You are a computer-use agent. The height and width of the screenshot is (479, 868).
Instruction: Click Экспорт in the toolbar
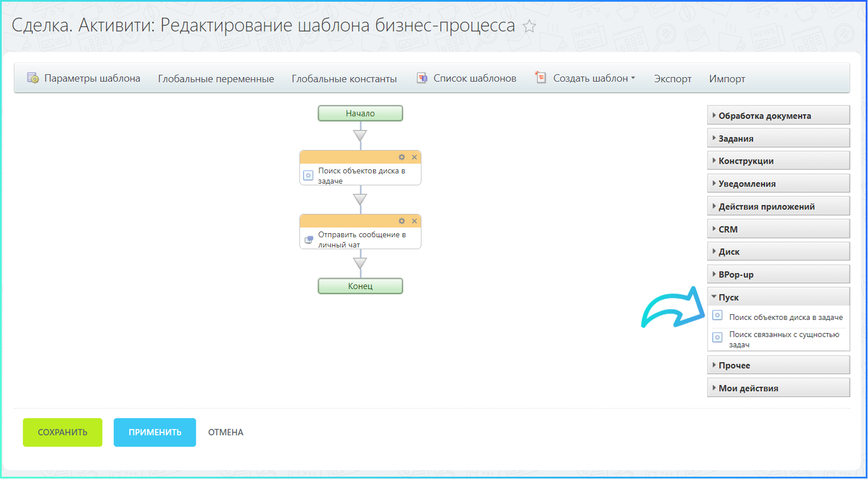(672, 79)
